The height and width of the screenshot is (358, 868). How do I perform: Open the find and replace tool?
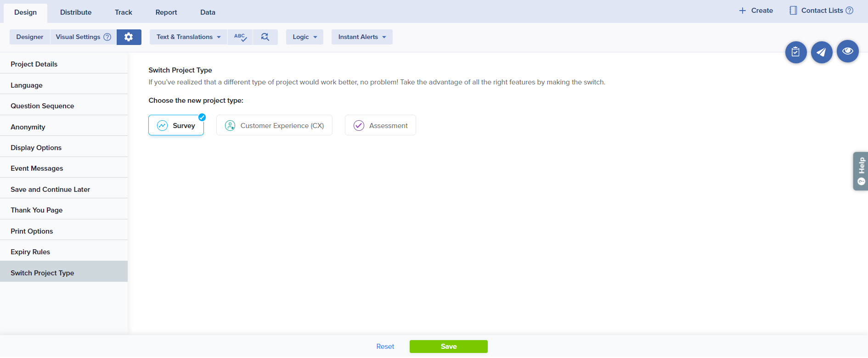pos(265,37)
